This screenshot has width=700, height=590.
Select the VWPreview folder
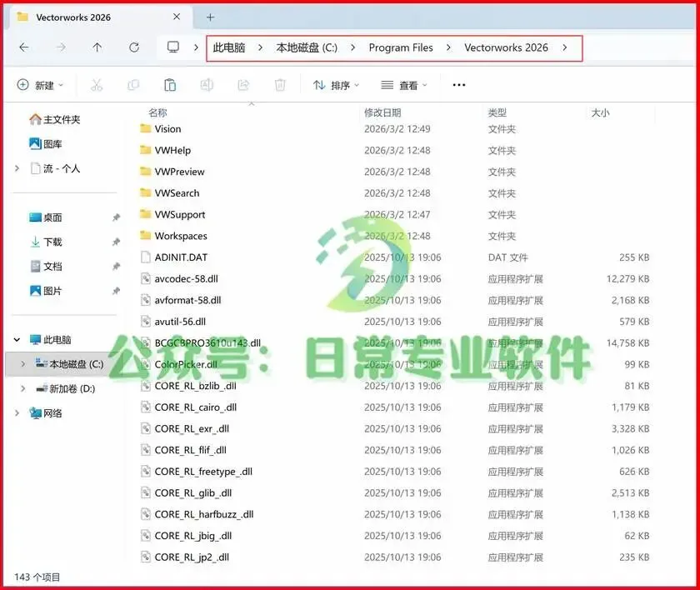click(x=172, y=172)
